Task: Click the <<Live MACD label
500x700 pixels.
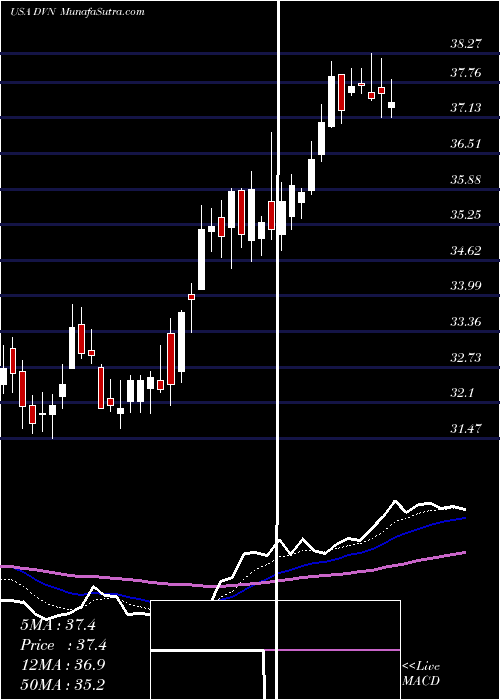Action: click(x=421, y=673)
